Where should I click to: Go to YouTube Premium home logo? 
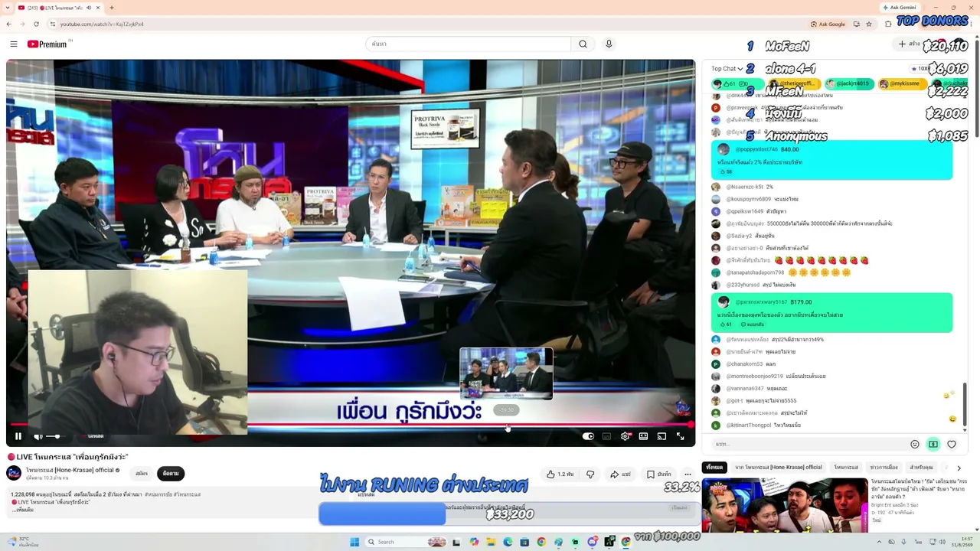click(47, 44)
